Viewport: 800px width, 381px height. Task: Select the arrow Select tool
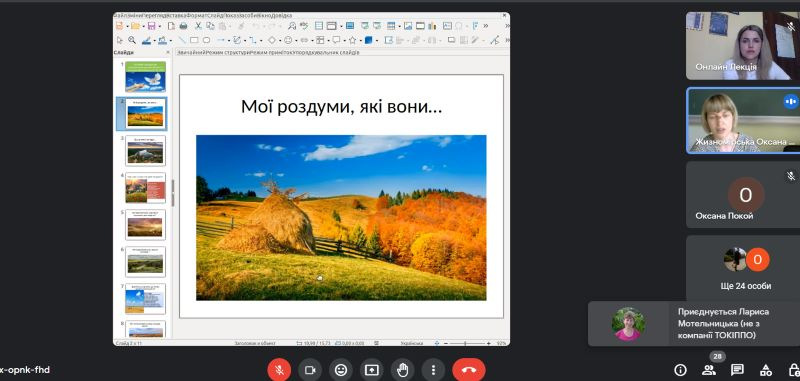pyautogui.click(x=120, y=40)
